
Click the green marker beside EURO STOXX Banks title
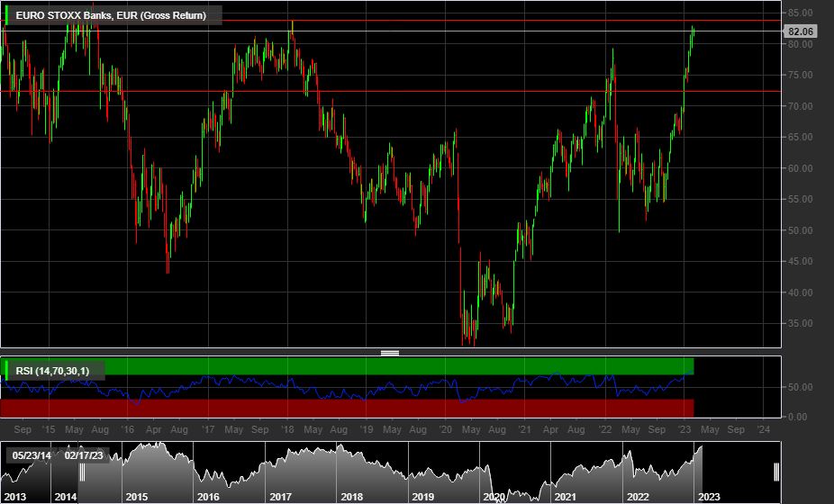click(x=7, y=15)
